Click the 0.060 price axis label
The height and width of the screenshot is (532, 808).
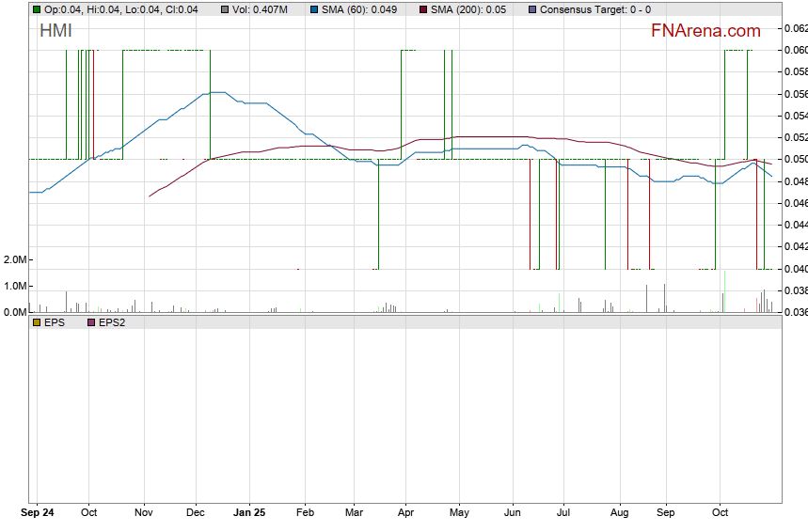pyautogui.click(x=795, y=50)
